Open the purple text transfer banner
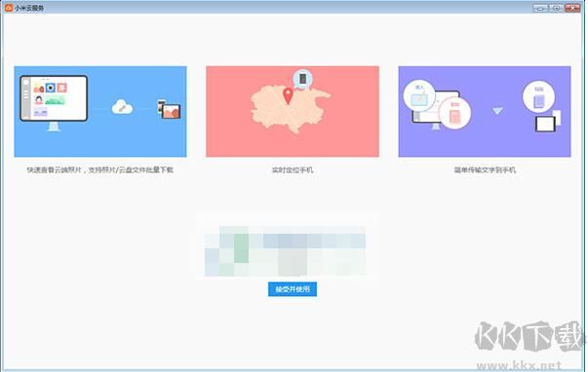The width and height of the screenshot is (588, 372). [485, 112]
